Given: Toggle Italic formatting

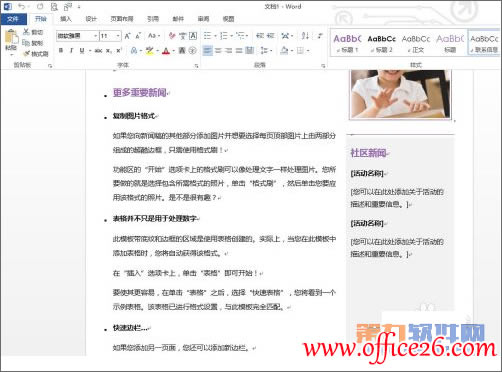Looking at the screenshot, I should coord(71,51).
